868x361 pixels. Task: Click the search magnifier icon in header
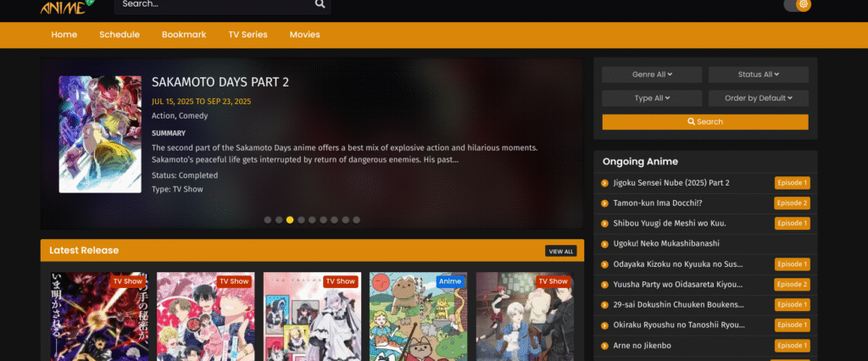click(x=320, y=4)
